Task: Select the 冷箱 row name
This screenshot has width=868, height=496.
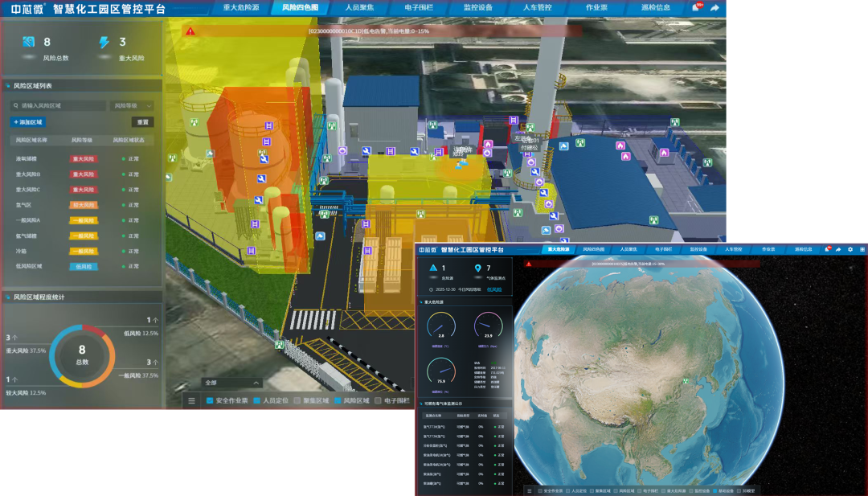Action: pos(21,251)
